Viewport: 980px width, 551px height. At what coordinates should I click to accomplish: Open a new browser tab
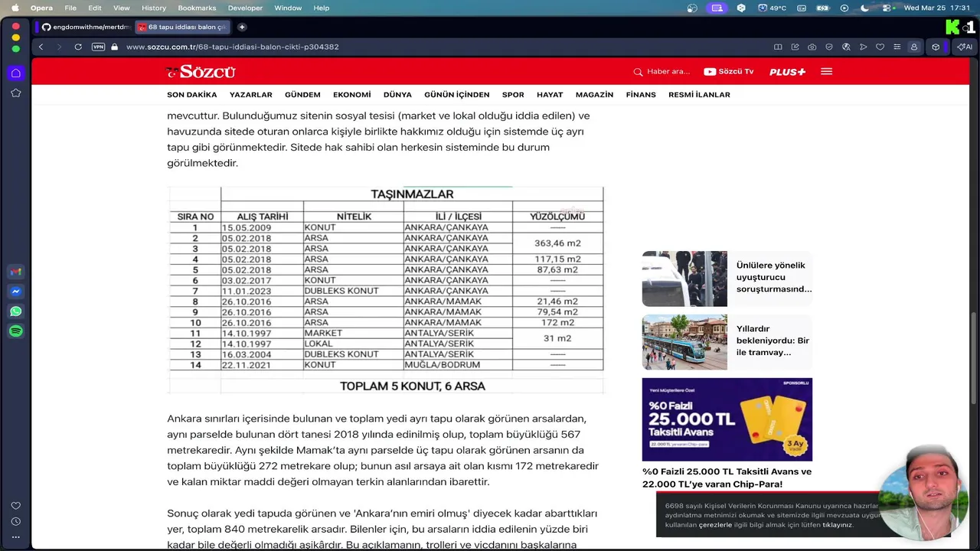[242, 27]
